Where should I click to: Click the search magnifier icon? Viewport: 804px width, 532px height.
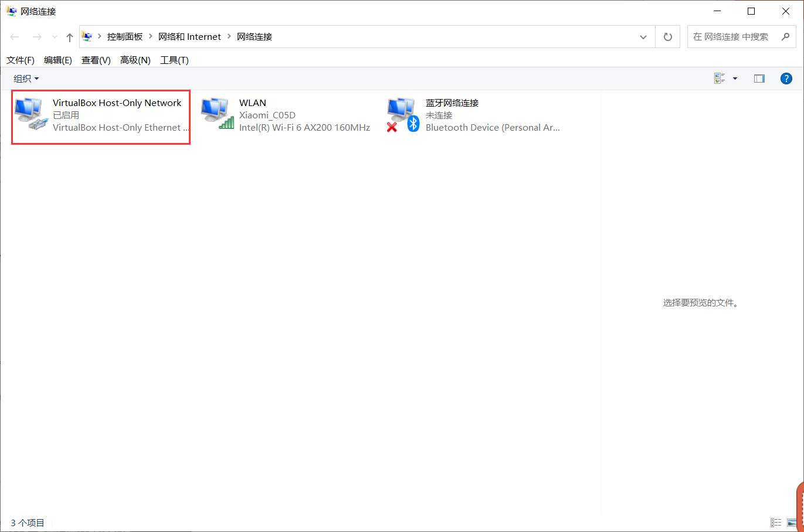tap(786, 36)
